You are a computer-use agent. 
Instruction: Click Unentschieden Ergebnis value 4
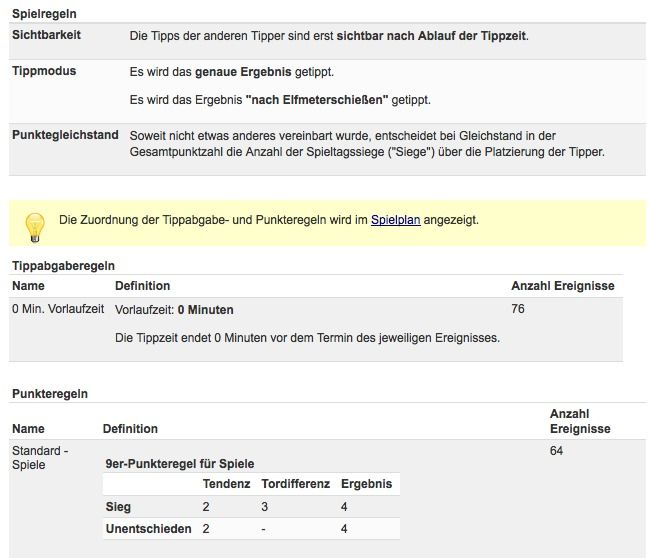pyautogui.click(x=344, y=529)
